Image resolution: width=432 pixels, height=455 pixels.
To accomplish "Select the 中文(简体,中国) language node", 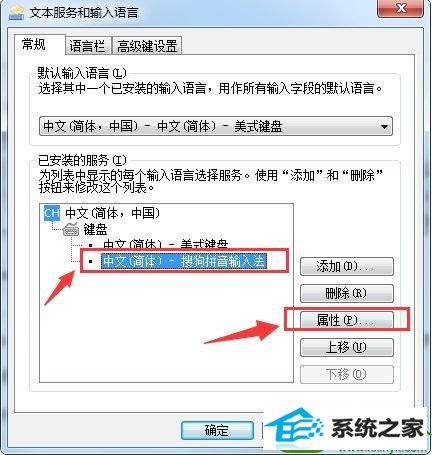I will pos(112,213).
